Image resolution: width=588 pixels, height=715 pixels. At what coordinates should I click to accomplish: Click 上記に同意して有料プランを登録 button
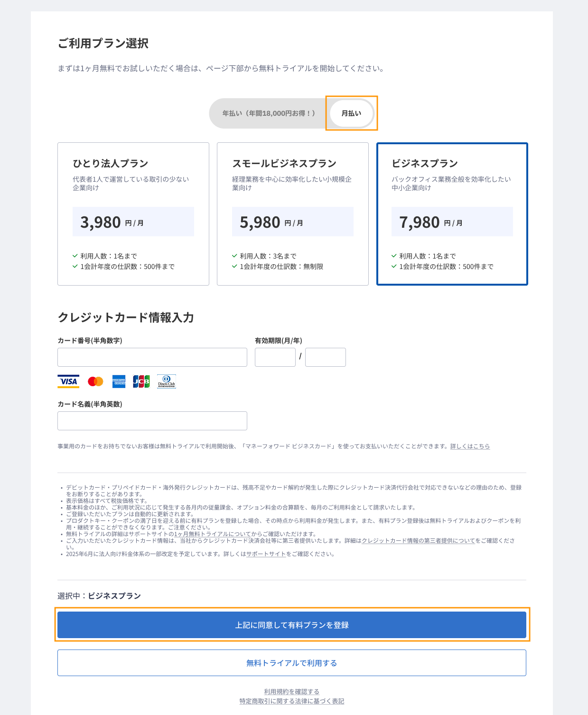click(292, 625)
